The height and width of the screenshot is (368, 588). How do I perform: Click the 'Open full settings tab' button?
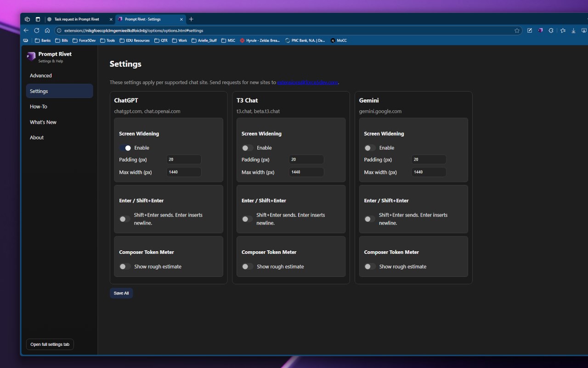pos(50,345)
